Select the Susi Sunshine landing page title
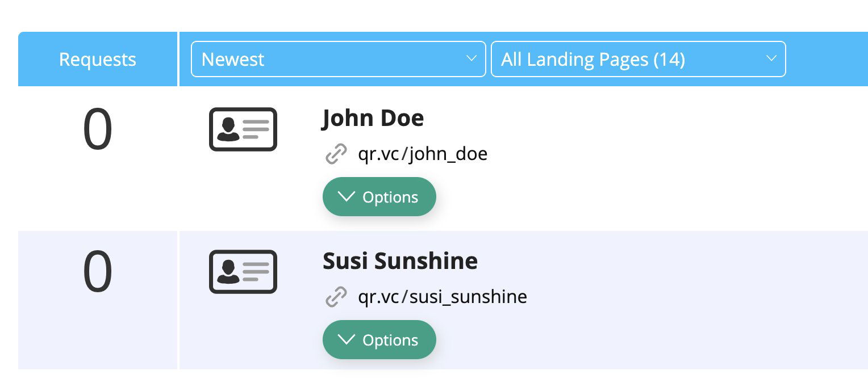 pyautogui.click(x=400, y=261)
